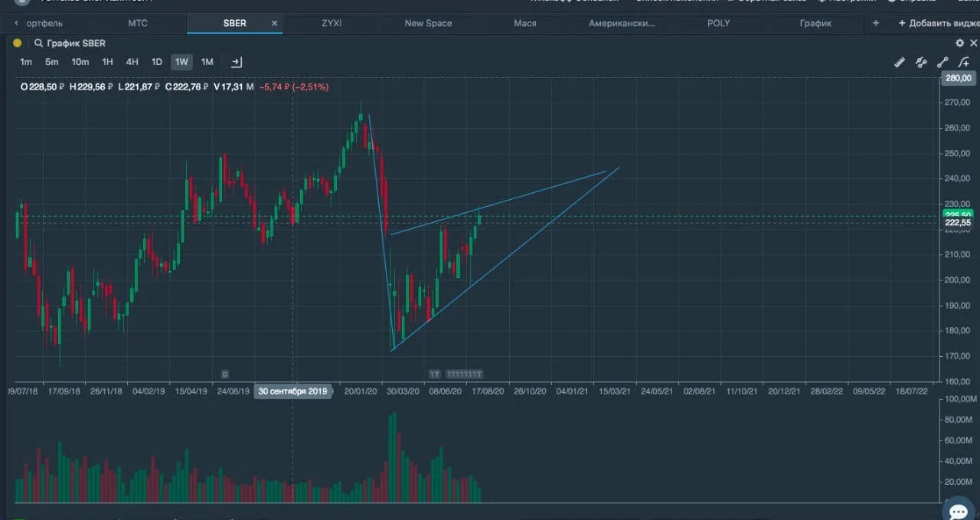Select the 1m timeframe
This screenshot has width=980, height=520.
tap(26, 62)
